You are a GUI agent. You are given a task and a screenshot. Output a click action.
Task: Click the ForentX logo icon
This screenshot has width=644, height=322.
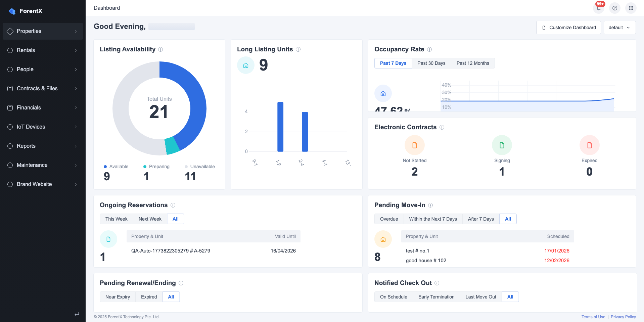click(12, 11)
